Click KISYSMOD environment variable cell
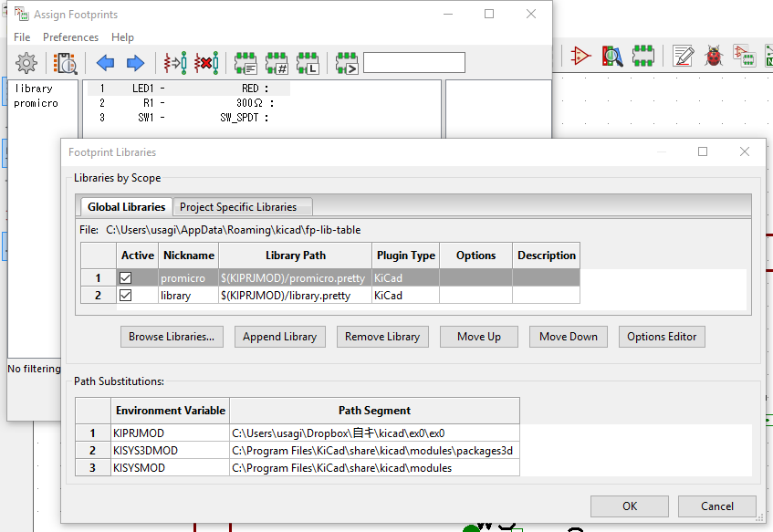773x532 pixels. 170,468
